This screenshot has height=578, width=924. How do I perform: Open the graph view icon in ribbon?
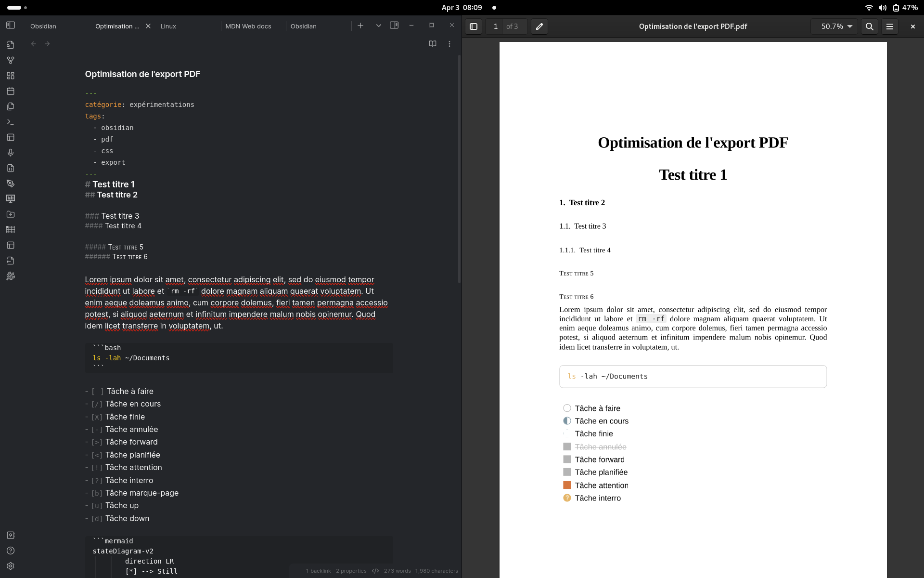point(11,60)
